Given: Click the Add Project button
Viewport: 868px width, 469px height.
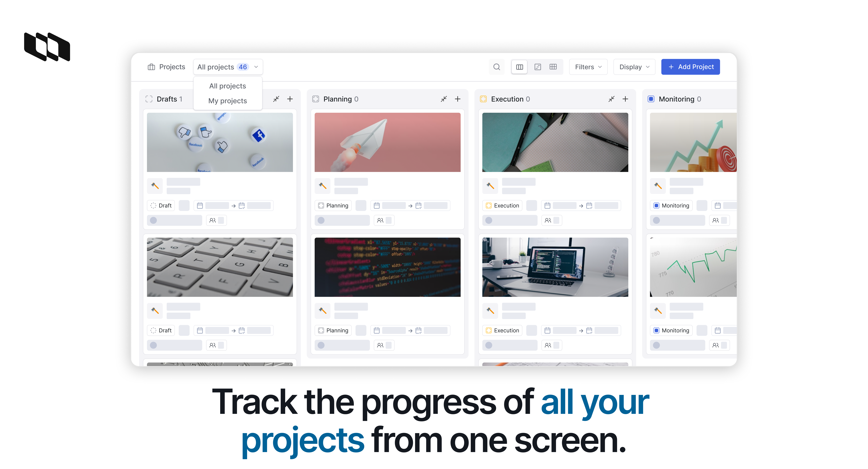Looking at the screenshot, I should [x=690, y=67].
